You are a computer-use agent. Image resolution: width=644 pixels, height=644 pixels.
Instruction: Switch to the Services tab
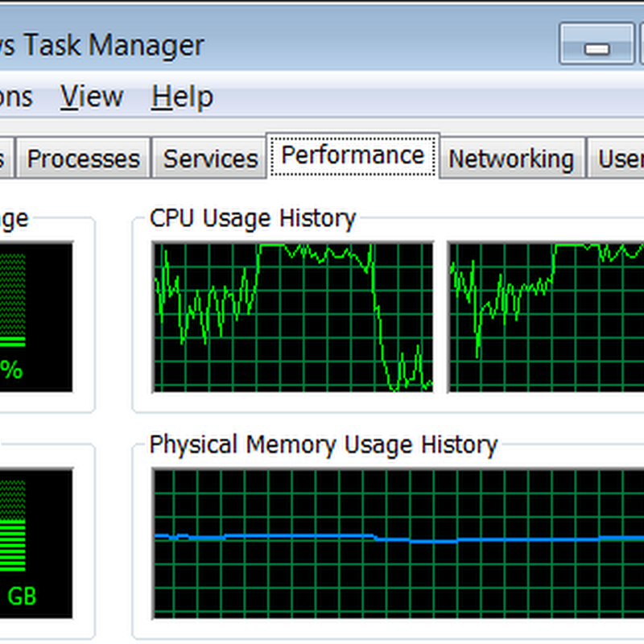point(210,159)
